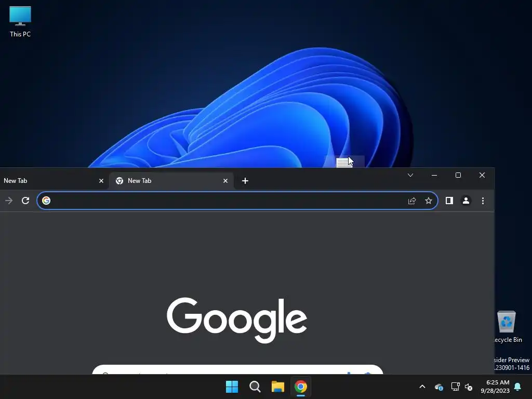Minimize the Chrome window
Image resolution: width=532 pixels, height=399 pixels.
[x=434, y=175]
